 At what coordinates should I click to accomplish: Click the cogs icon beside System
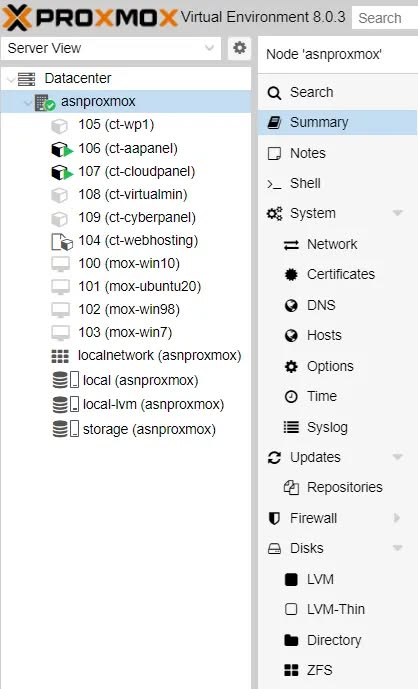pos(275,214)
